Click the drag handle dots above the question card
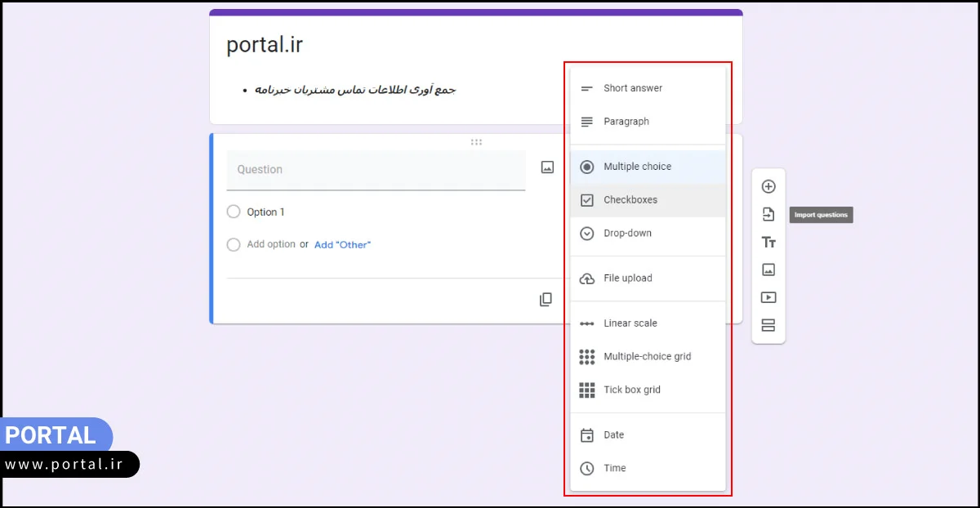Image resolution: width=980 pixels, height=508 pixels. pos(476,141)
